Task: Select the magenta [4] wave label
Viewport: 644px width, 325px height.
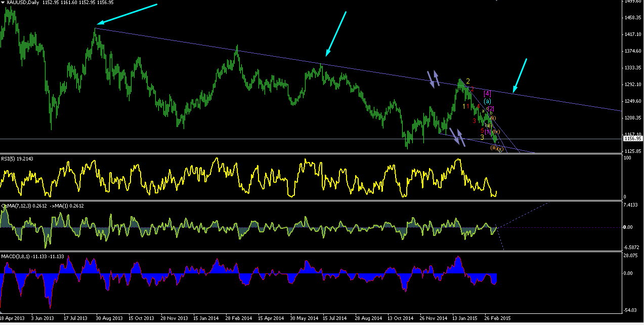Action: (x=487, y=94)
